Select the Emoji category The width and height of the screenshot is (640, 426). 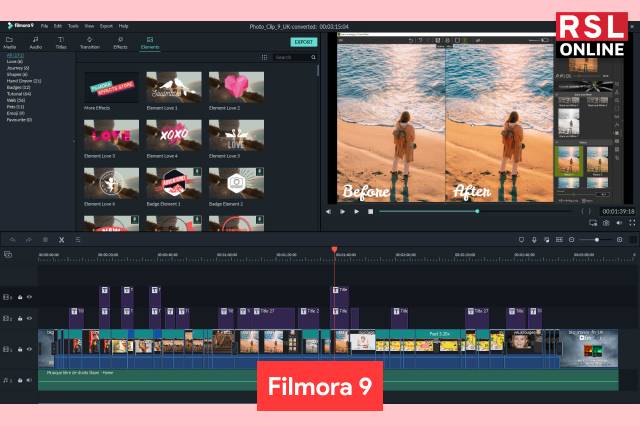click(16, 113)
